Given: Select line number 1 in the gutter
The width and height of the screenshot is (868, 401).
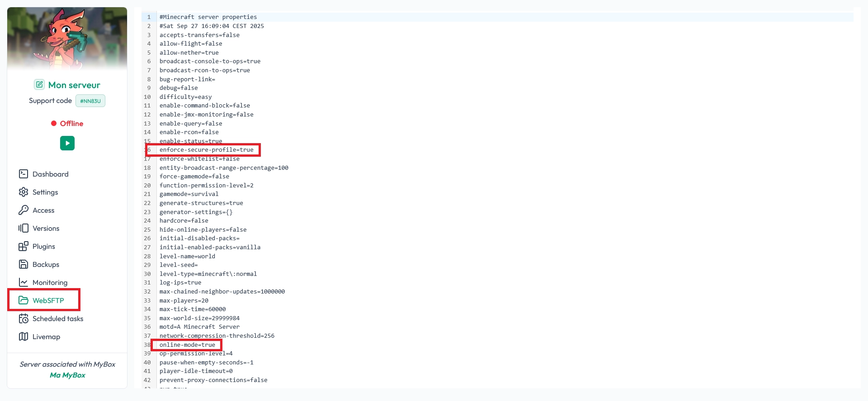Looking at the screenshot, I should pyautogui.click(x=149, y=17).
